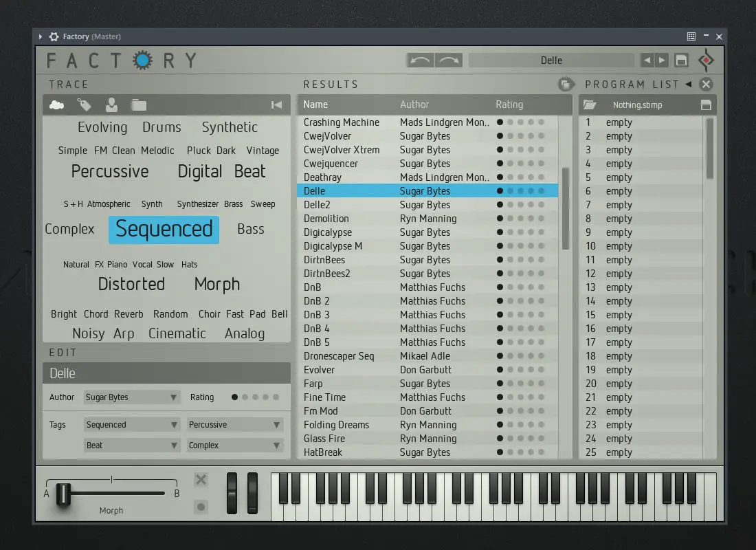Select the Demolition preset by Ryn Manning
This screenshot has height=550, width=756.
click(x=427, y=219)
